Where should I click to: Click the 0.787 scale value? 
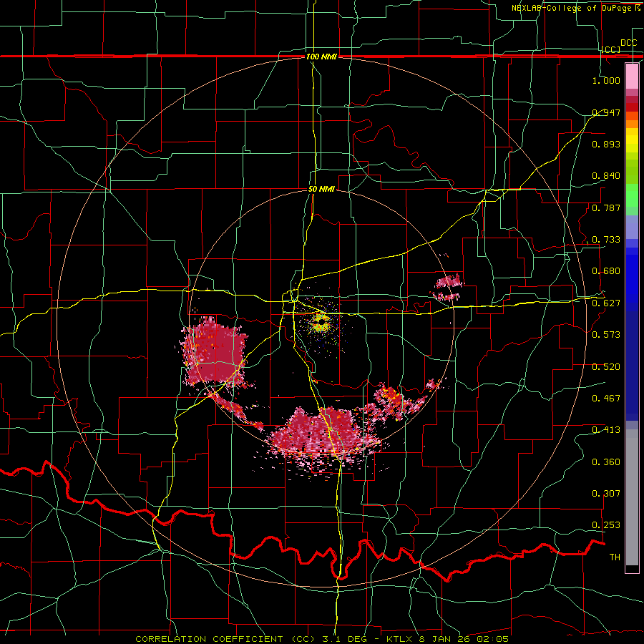click(606, 208)
